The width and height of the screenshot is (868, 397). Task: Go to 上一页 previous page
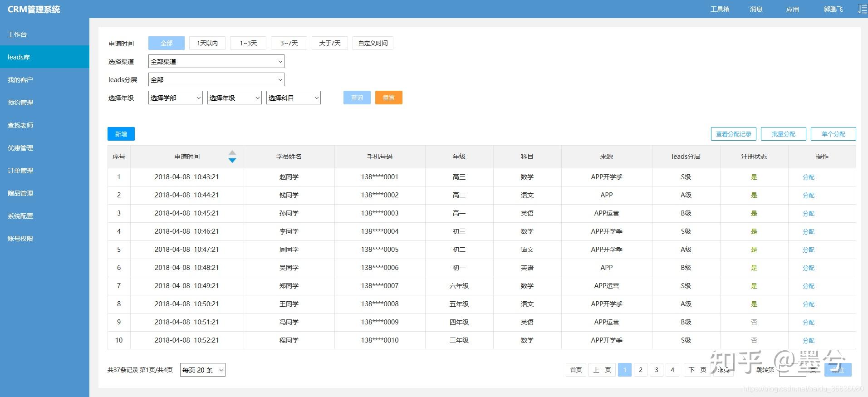pyautogui.click(x=602, y=370)
